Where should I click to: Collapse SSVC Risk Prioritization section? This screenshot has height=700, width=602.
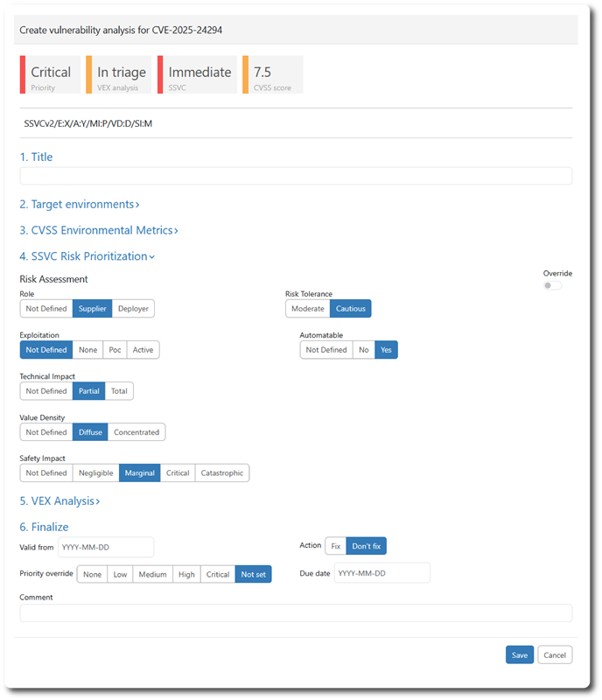[x=87, y=256]
